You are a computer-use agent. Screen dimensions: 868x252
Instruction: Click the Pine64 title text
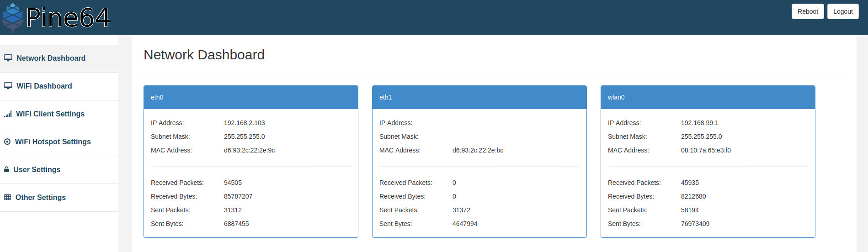pos(68,18)
